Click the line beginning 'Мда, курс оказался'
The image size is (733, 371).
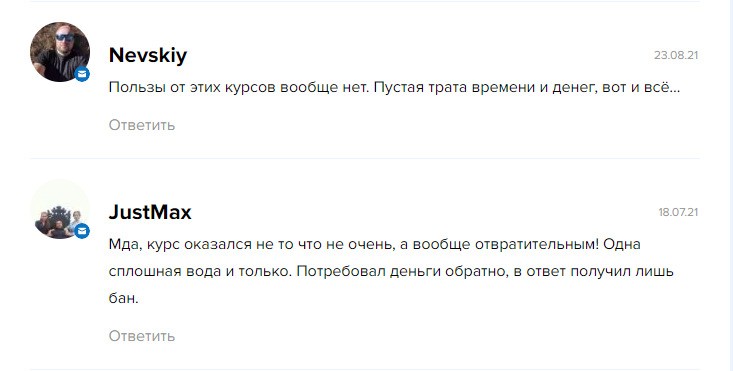(x=374, y=244)
